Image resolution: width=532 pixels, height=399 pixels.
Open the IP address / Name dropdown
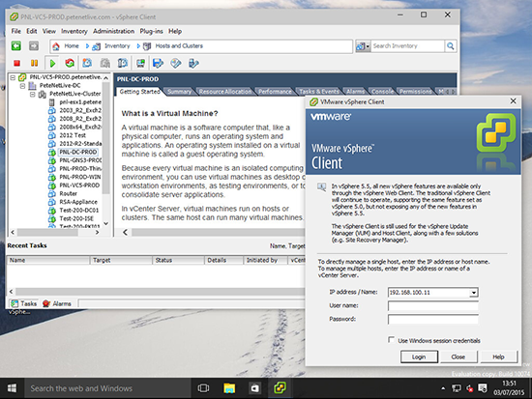(474, 293)
